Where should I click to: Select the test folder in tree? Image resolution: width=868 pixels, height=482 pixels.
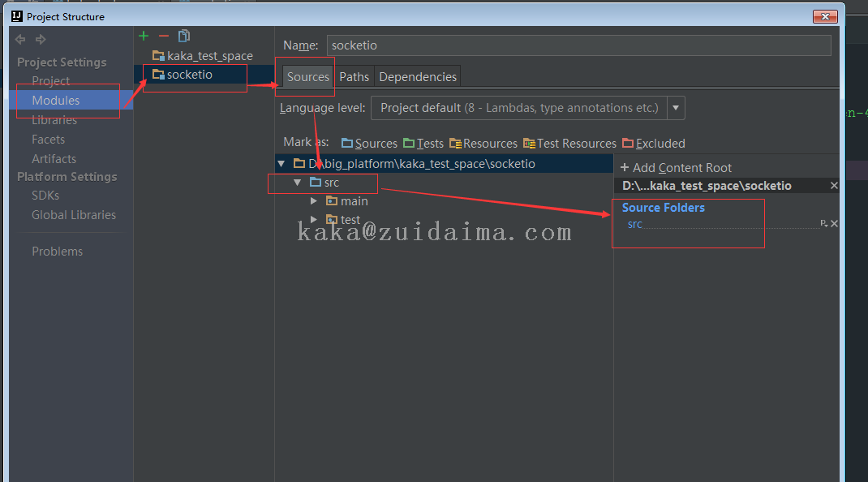tap(343, 219)
